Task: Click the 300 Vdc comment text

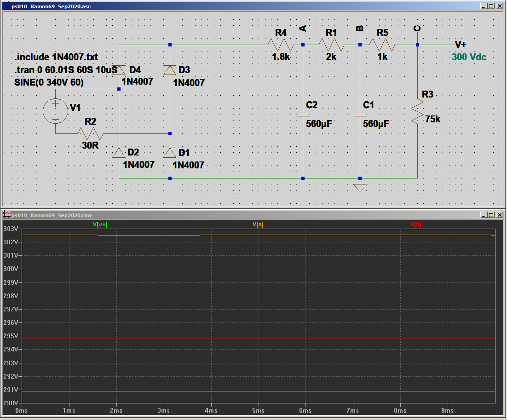Action: pyautogui.click(x=469, y=57)
